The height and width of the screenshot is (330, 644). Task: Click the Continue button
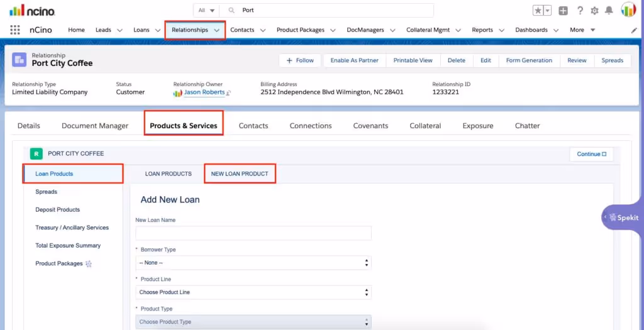(591, 155)
